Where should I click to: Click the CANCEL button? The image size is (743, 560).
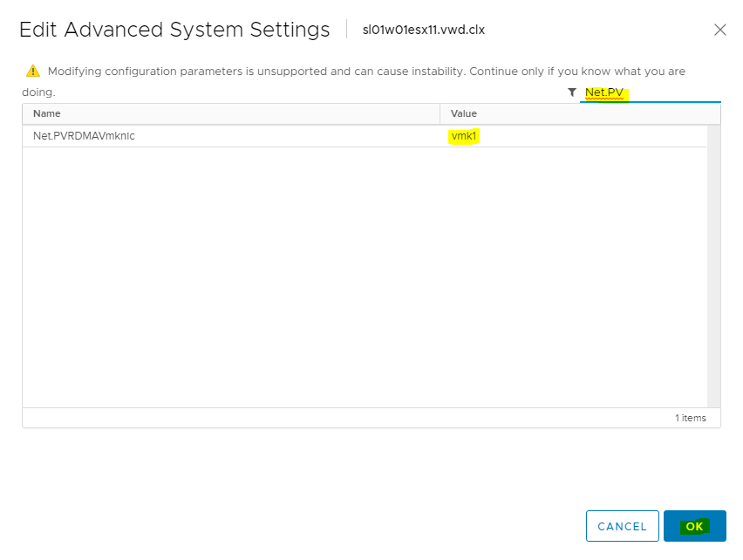(622, 526)
